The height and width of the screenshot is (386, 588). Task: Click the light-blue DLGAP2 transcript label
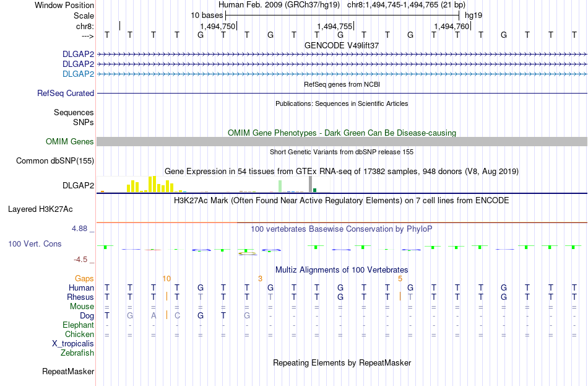(x=78, y=74)
